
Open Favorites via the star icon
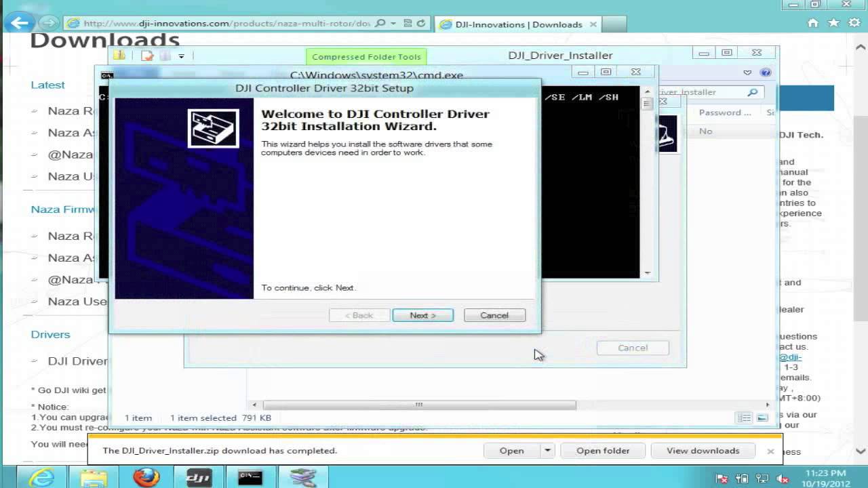833,23
